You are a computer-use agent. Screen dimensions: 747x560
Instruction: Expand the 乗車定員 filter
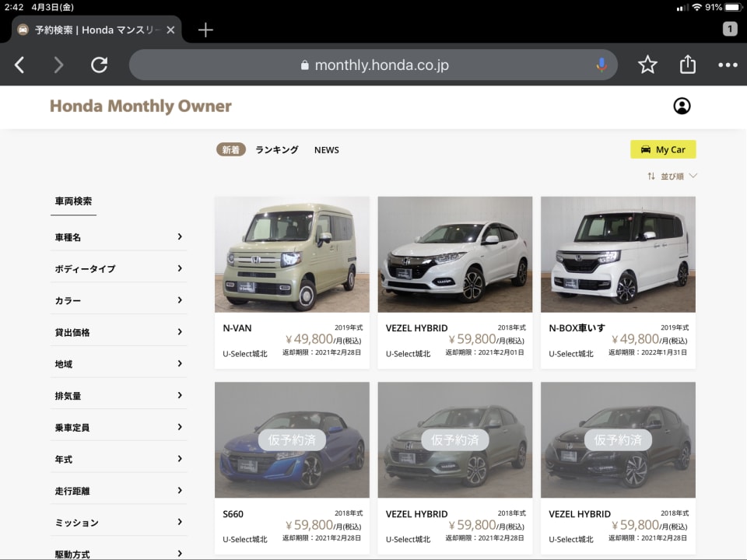pyautogui.click(x=118, y=427)
